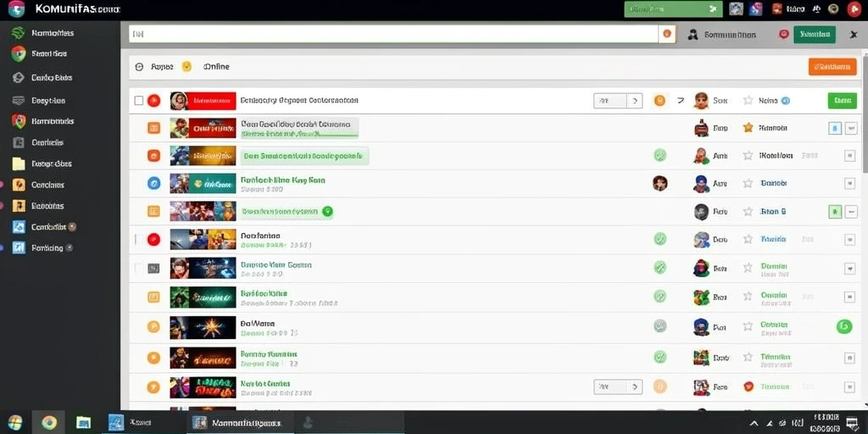Tick the faint checkbox in the seventh row
868x434 pixels.
[138, 268]
